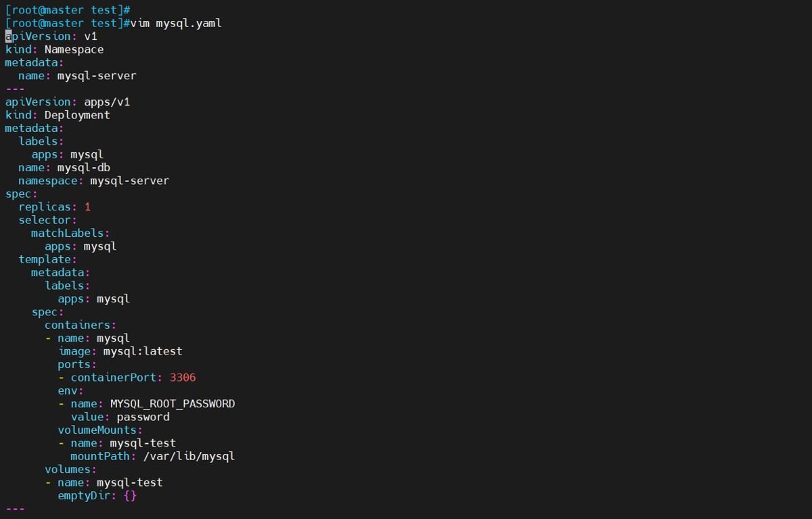Viewport: 812px width, 519px height.
Task: Click the Deployment kind value
Action: point(77,115)
